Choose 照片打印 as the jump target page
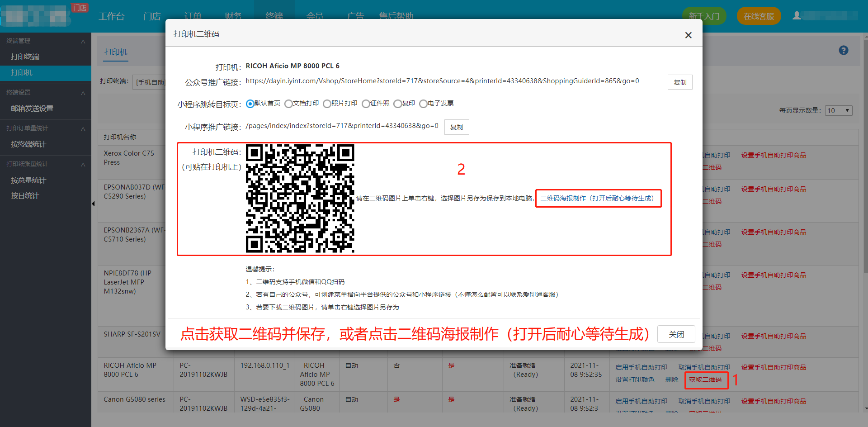The width and height of the screenshot is (868, 427). [327, 104]
